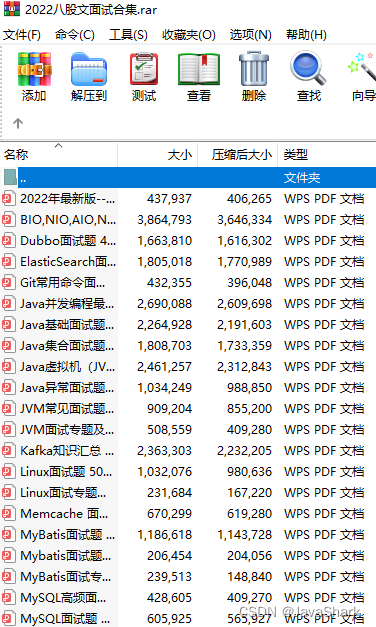Click PDF icon of Java虚拟机 file
This screenshot has width=376, height=627.
(9, 367)
